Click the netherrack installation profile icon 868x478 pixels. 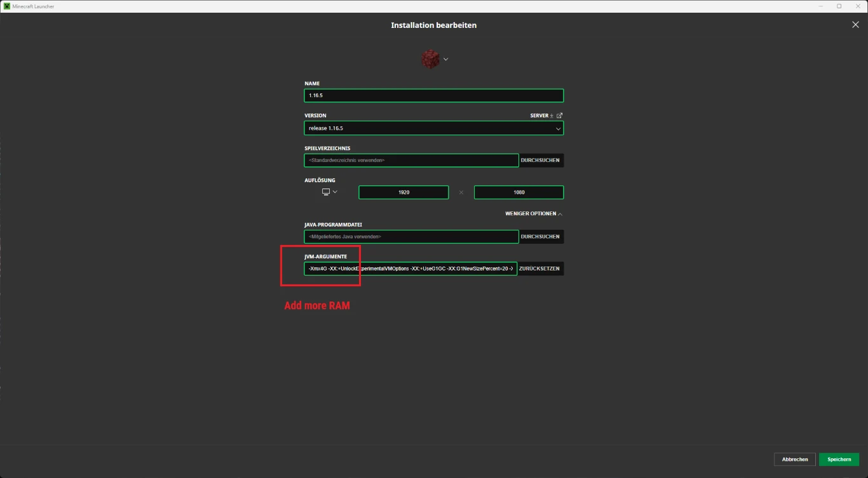point(430,58)
